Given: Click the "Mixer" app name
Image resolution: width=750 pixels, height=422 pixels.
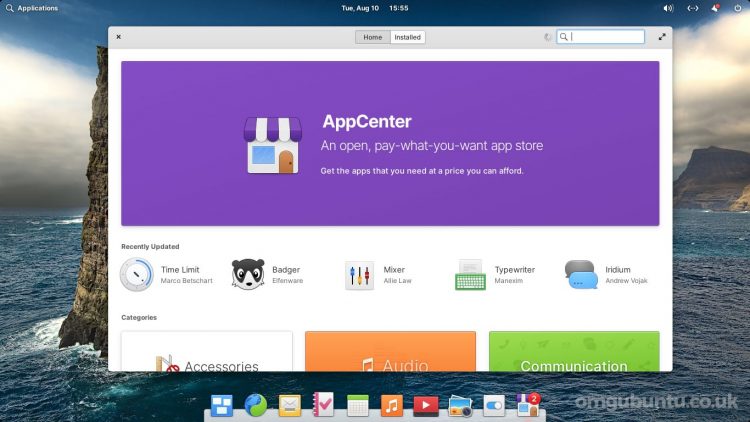Looking at the screenshot, I should coord(394,270).
